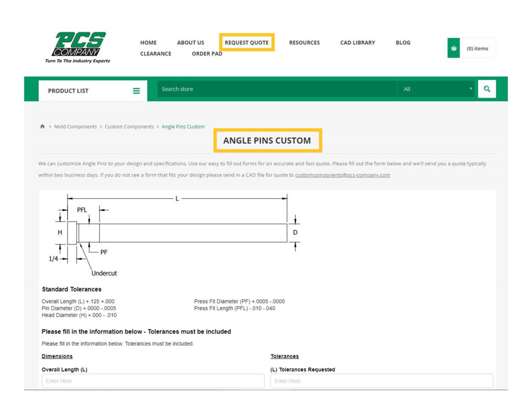Open the About Us menu item
Image resolution: width=532 pixels, height=411 pixels.
pos(190,43)
